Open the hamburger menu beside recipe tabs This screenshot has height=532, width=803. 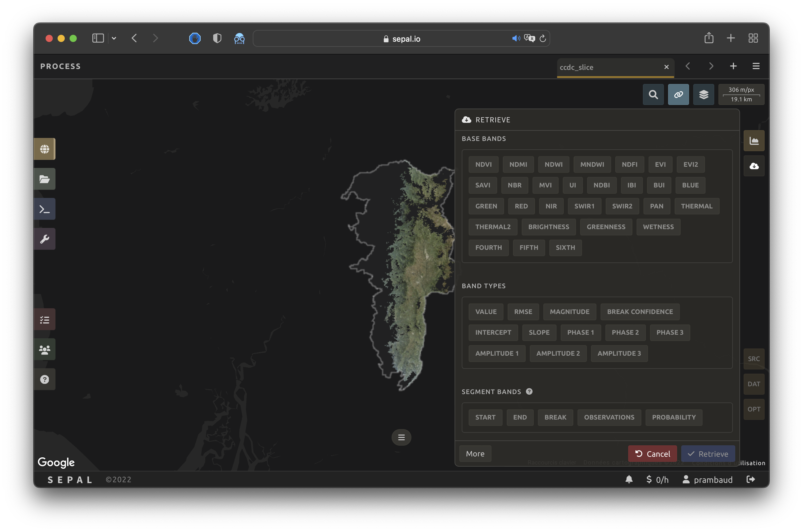756,66
